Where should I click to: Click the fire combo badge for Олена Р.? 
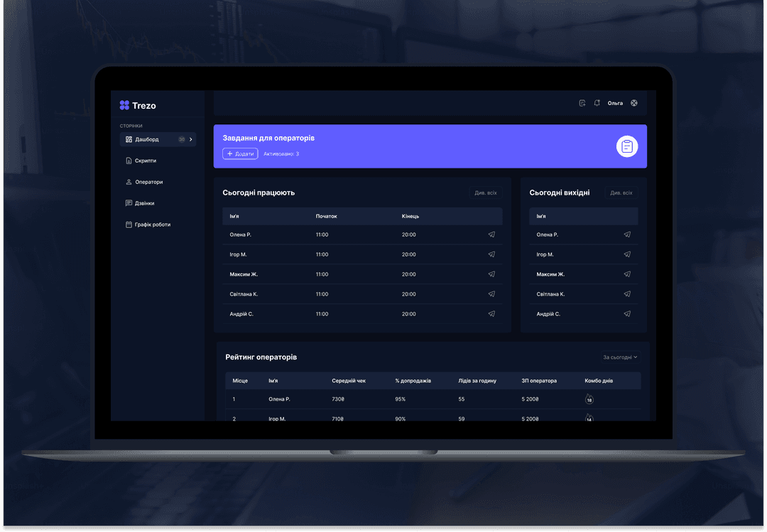tap(589, 399)
